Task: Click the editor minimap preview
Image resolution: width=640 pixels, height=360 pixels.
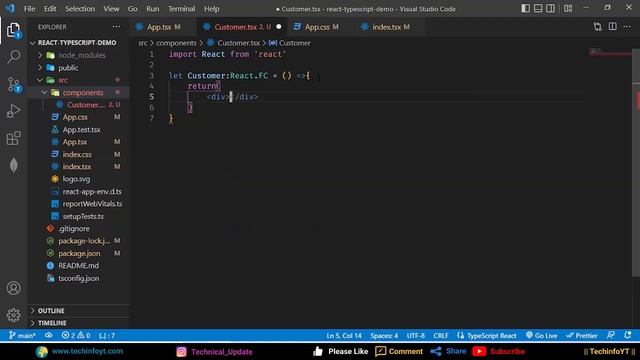Action: point(610,52)
